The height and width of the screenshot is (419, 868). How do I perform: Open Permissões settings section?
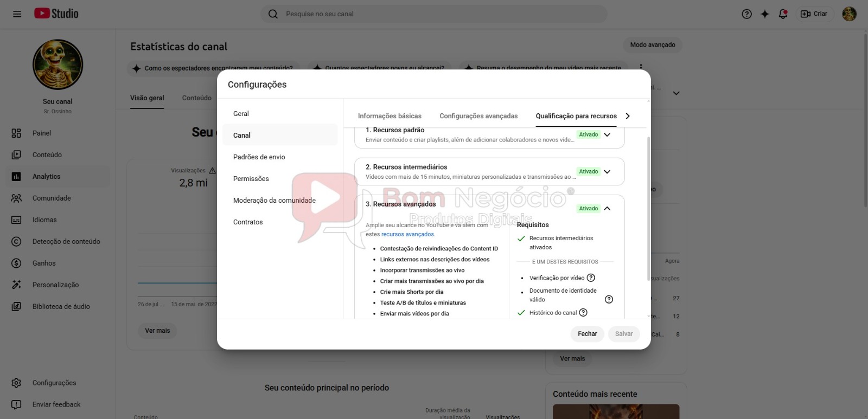[x=280, y=179]
